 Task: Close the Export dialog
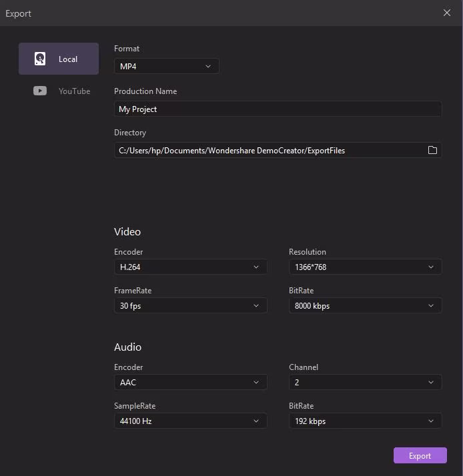pos(447,13)
